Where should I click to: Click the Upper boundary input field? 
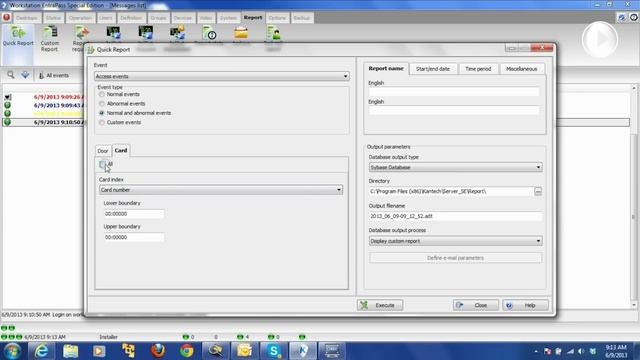click(134, 237)
